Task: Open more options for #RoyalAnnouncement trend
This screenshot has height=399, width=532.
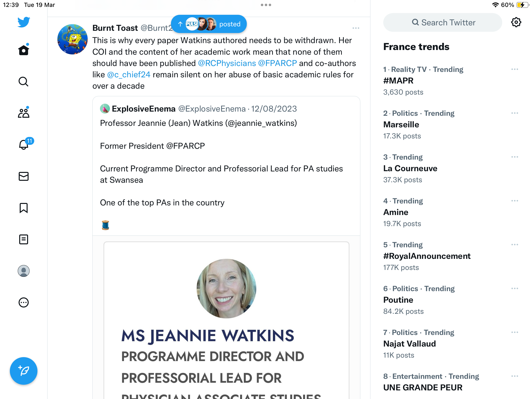Action: (515, 245)
